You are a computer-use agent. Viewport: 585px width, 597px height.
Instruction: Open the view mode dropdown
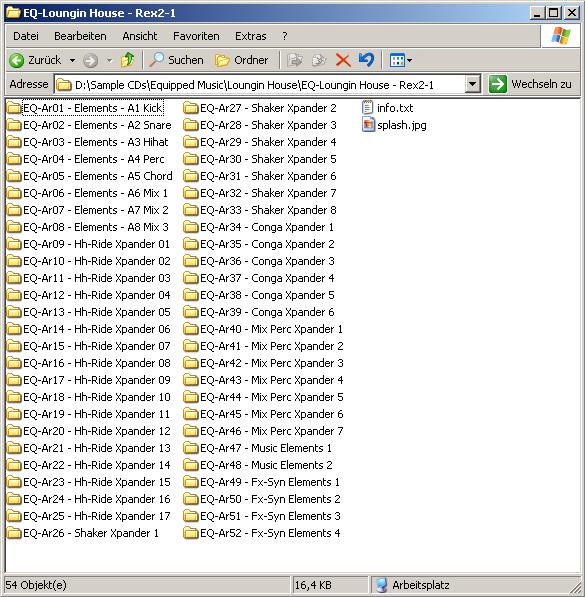pos(400,60)
